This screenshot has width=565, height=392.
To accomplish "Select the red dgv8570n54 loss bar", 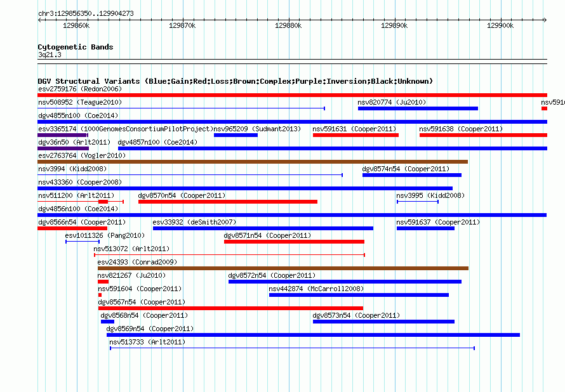I will (x=228, y=202).
